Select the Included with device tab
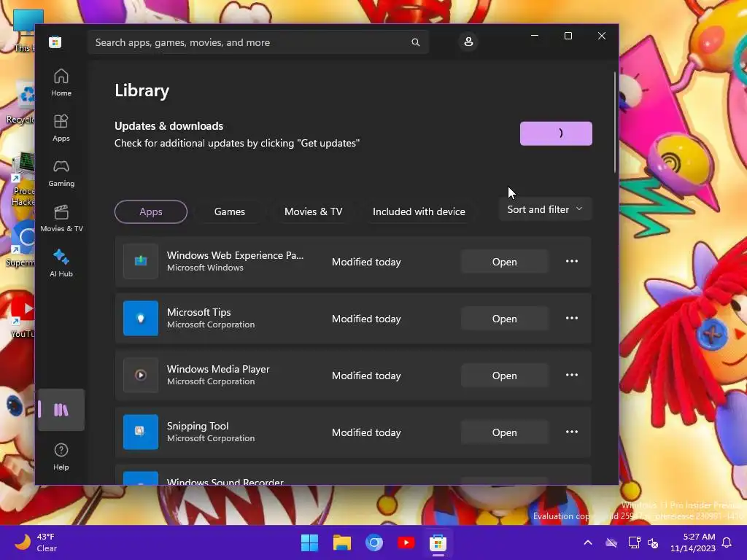Viewport: 747px width, 560px height. (x=419, y=211)
